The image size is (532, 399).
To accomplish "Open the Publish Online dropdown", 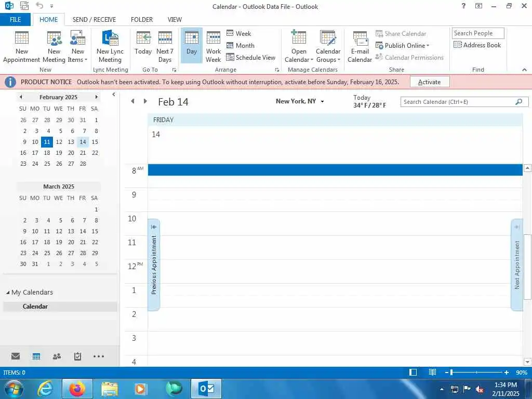I will click(x=403, y=46).
